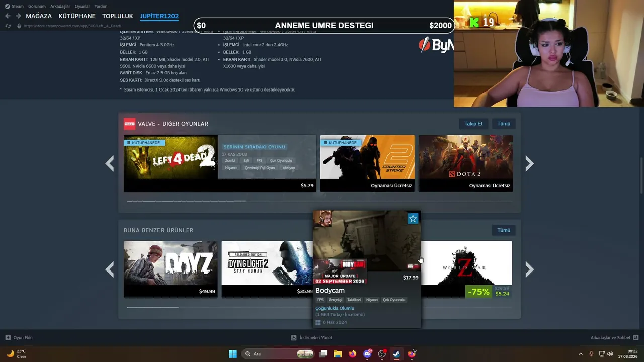The image size is (644, 362).
Task: Switch to the KÜTÜPHANE tab
Action: pyautogui.click(x=77, y=16)
